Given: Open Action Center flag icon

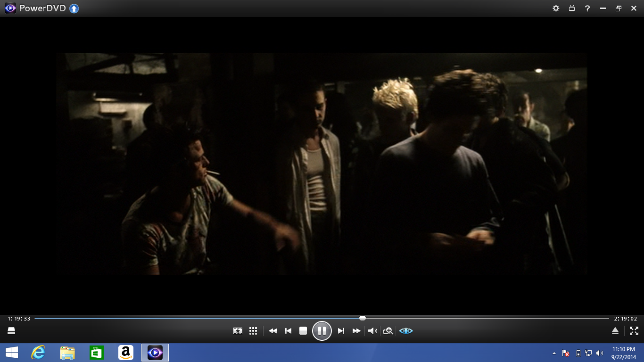Looking at the screenshot, I should click(566, 353).
